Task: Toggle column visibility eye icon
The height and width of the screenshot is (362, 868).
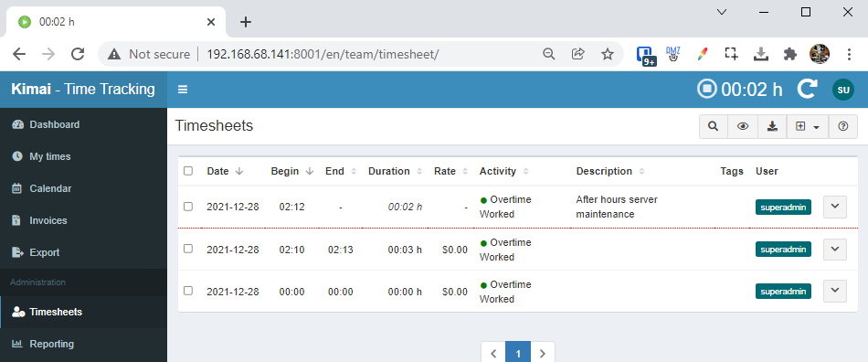Action: coord(743,126)
